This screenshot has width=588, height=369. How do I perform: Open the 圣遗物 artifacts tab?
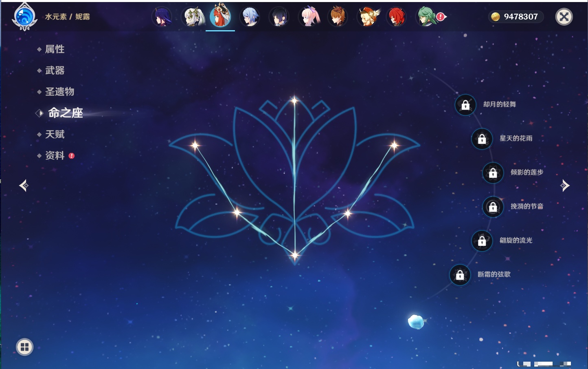[59, 92]
